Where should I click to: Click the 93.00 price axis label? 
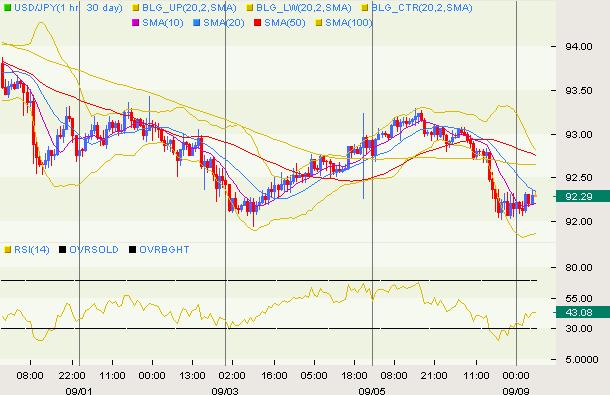579,135
